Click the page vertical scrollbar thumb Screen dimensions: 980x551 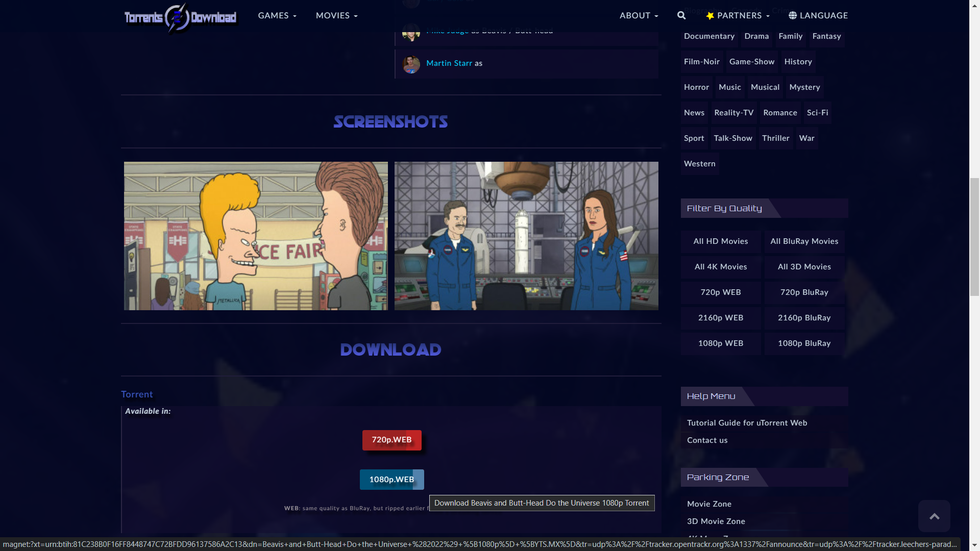[x=974, y=237]
